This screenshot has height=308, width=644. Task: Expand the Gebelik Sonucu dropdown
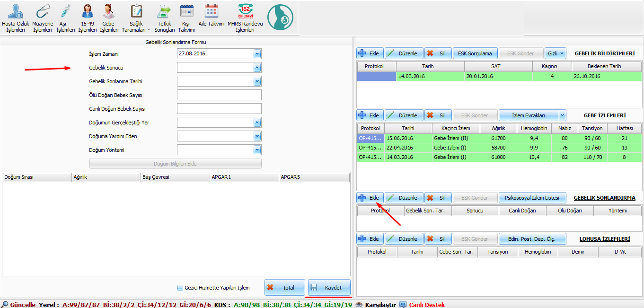click(257, 68)
